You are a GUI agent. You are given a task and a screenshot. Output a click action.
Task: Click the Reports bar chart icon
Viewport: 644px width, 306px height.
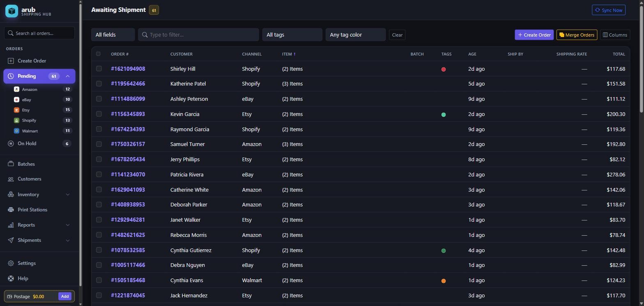coord(11,225)
